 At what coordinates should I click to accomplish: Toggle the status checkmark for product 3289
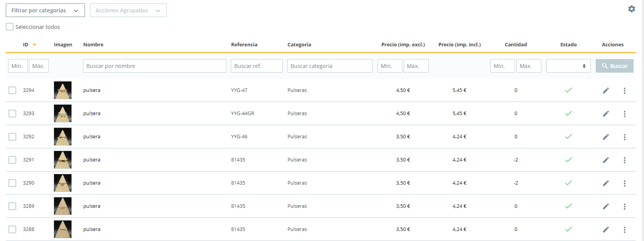pyautogui.click(x=568, y=206)
